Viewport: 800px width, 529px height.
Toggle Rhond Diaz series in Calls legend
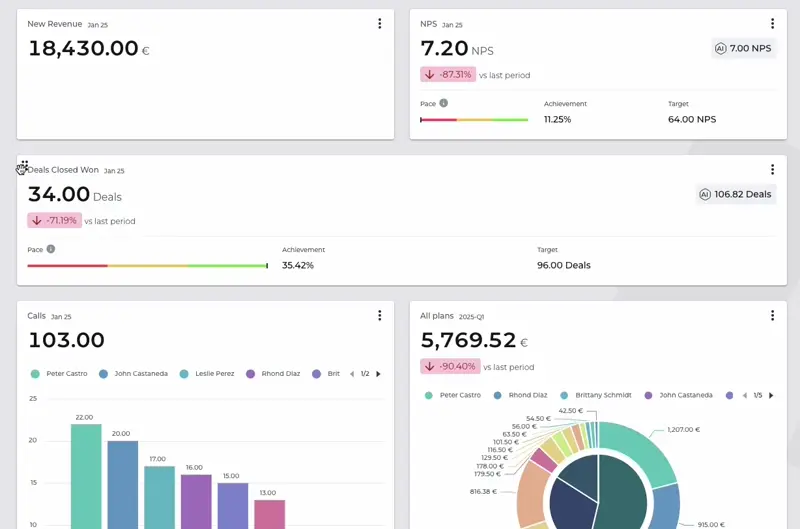tap(273, 374)
